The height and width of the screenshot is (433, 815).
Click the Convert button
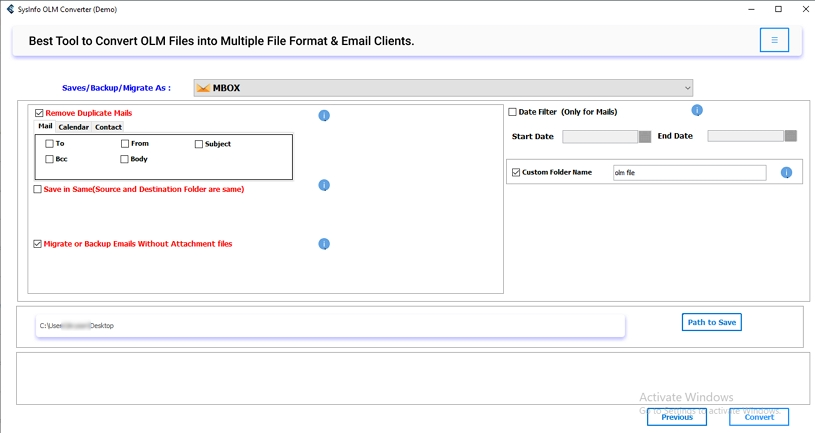[x=758, y=417]
